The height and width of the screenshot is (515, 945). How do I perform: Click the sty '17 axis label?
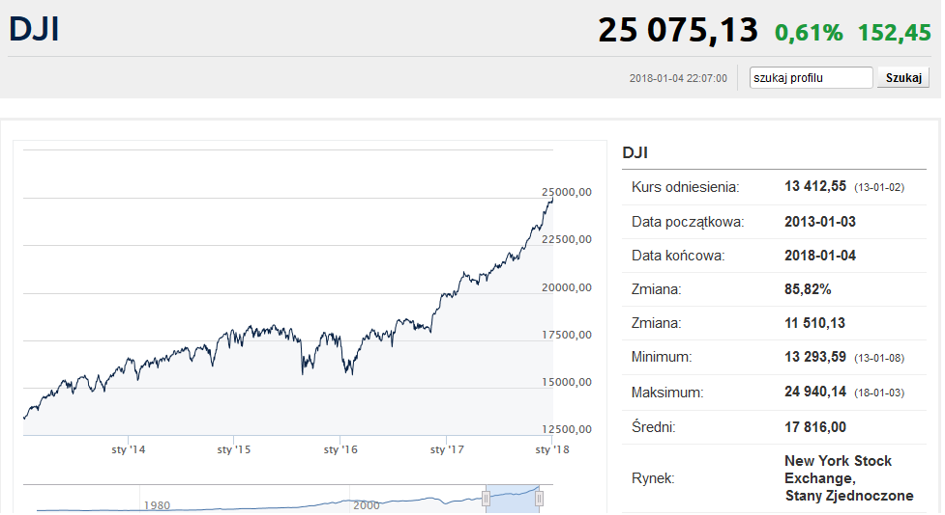pyautogui.click(x=447, y=449)
